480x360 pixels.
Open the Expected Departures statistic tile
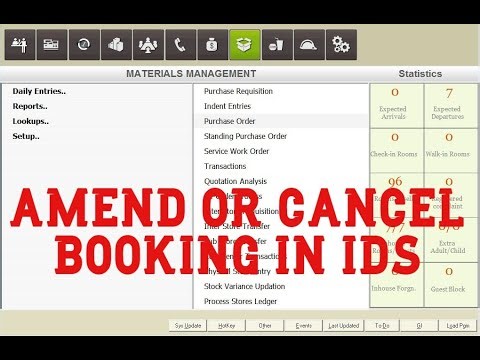point(451,106)
